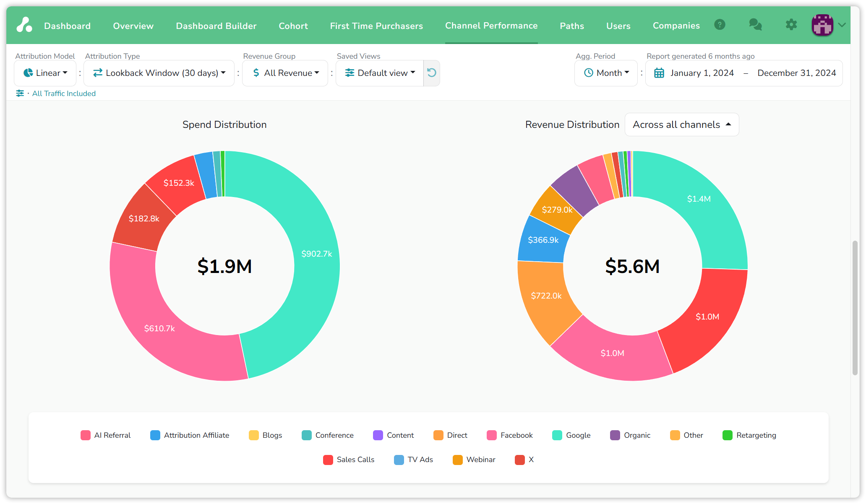Screen dimensions: 866x504
Task: Click the $610.7k spend donut segment
Action: 159,328
